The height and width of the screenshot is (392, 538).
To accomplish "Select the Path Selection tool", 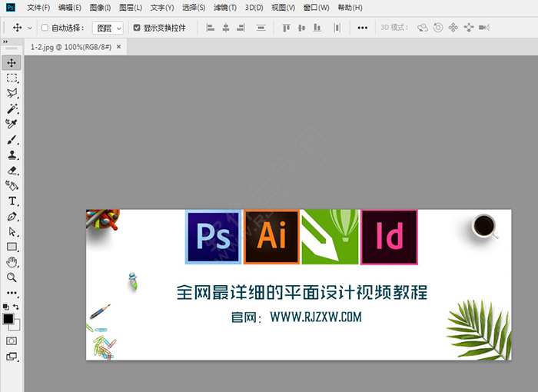I will [12, 231].
